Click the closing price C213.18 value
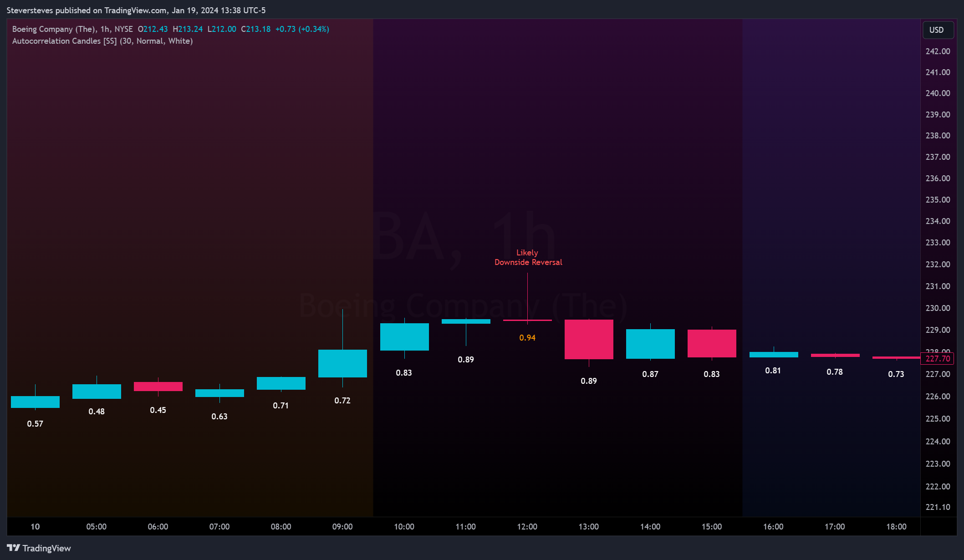 point(256,29)
